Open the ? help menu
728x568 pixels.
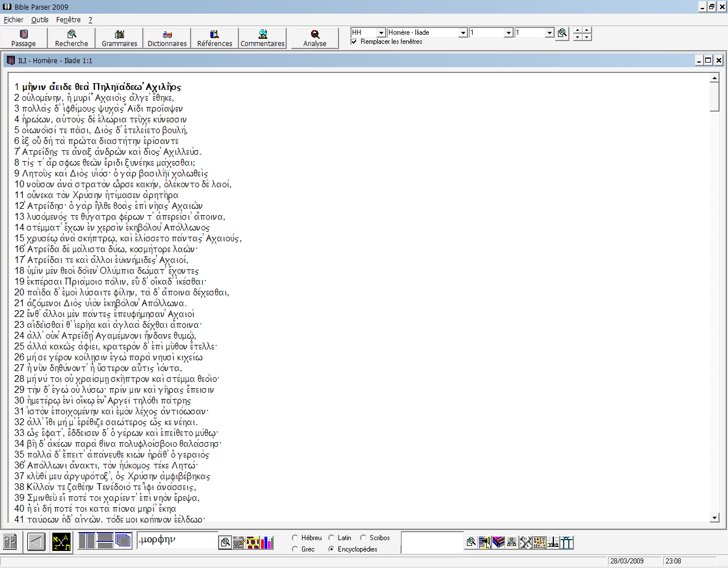[90, 20]
